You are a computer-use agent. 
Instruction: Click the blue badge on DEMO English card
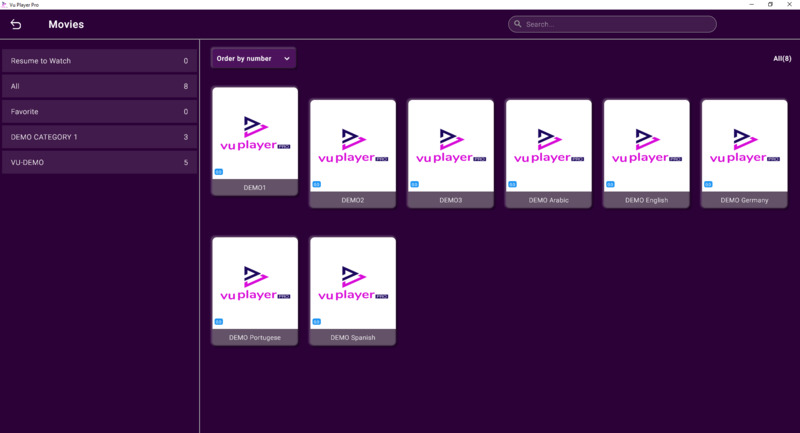point(610,184)
